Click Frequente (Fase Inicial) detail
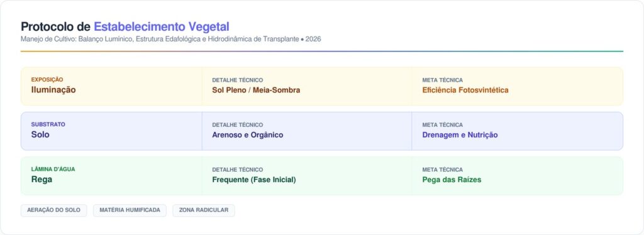The height and width of the screenshot is (235, 644). click(254, 180)
